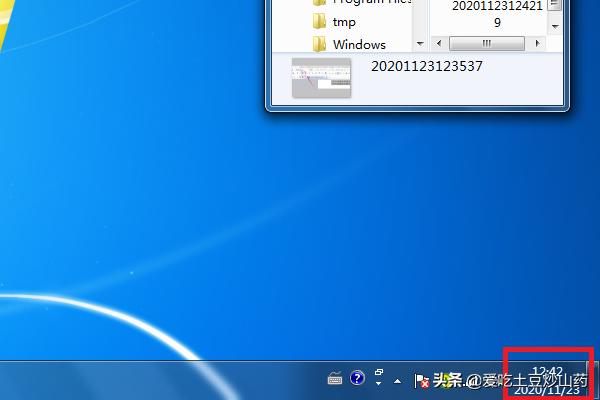The width and height of the screenshot is (600, 400).
Task: Click the date 2020/11/23 in the taskbar
Action: click(549, 388)
